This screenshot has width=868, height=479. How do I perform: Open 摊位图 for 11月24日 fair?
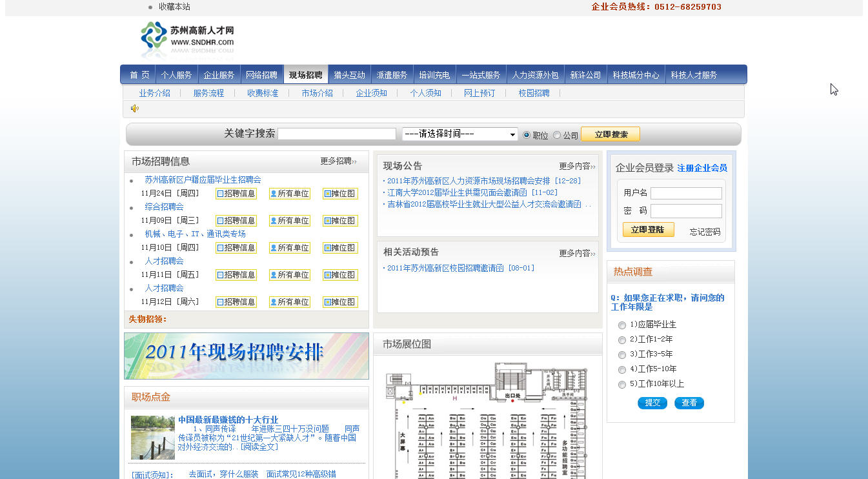coord(340,194)
